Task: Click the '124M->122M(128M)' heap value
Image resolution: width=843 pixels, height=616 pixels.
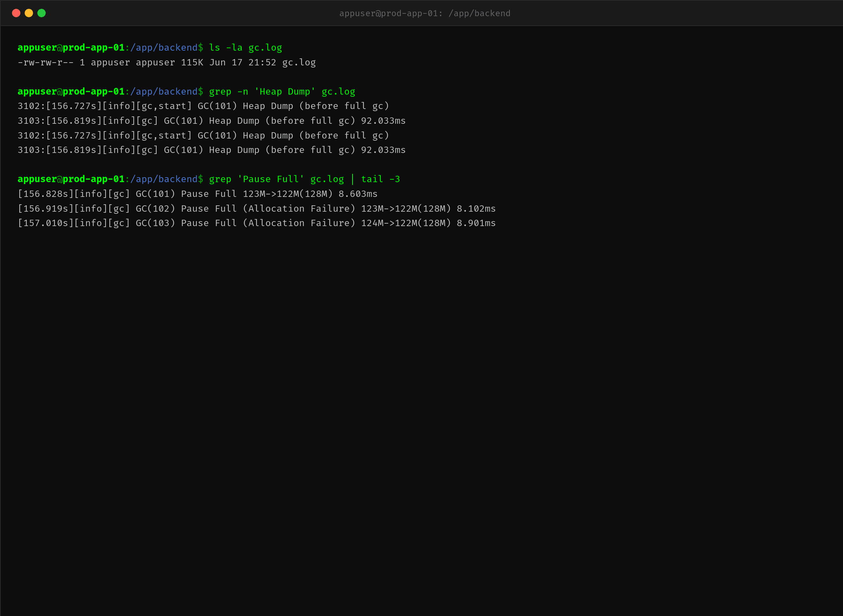Action: point(406,223)
